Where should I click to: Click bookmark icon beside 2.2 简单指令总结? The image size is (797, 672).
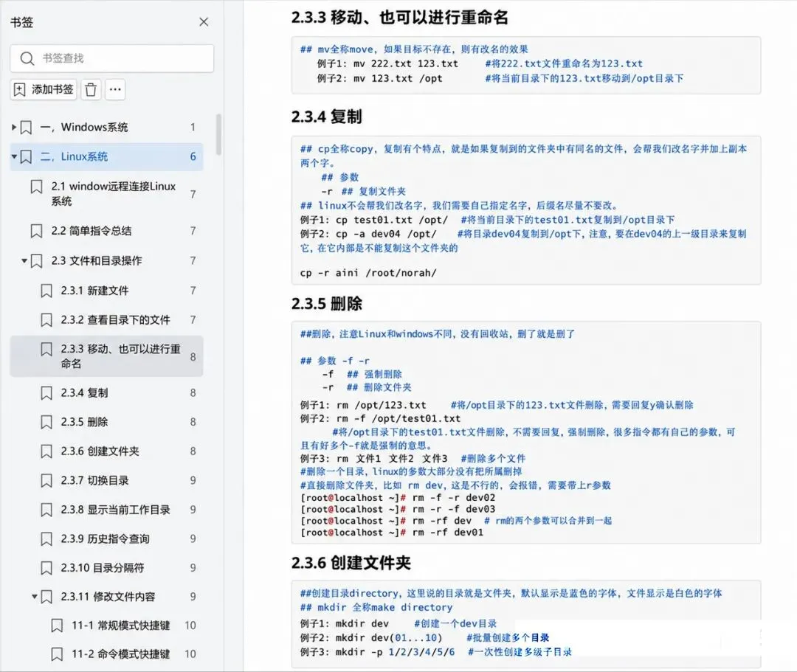[x=36, y=231]
